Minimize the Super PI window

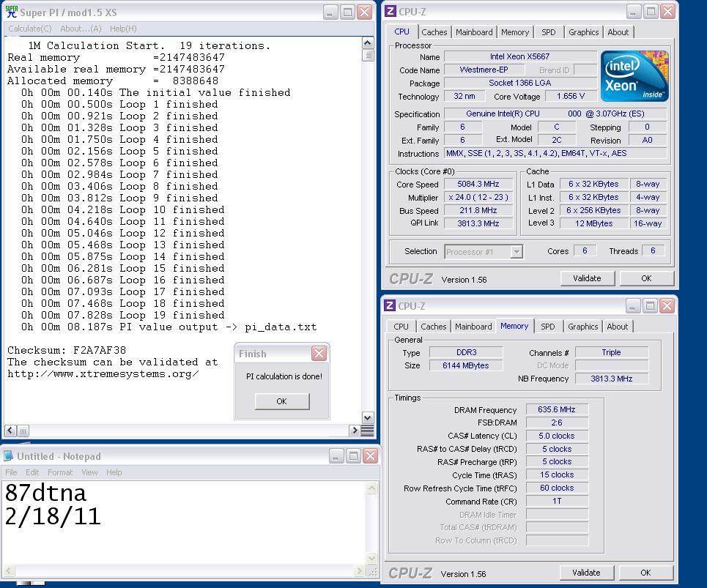[x=330, y=12]
